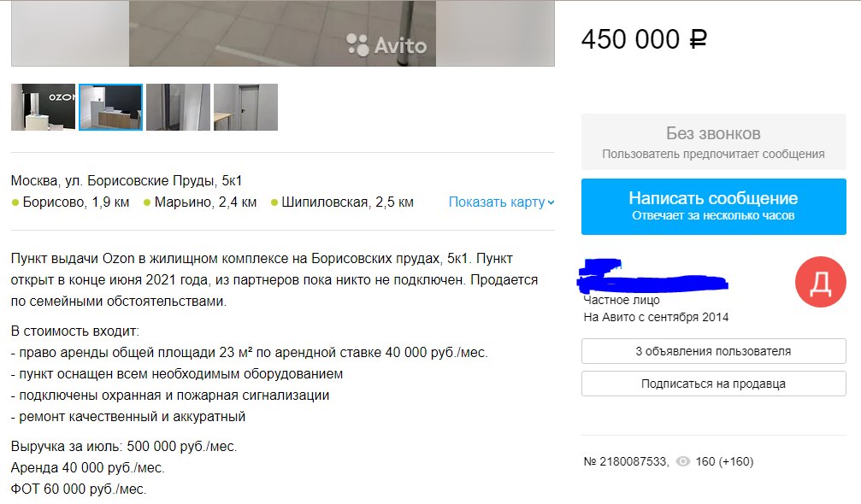Click the main listing photo image

click(282, 33)
